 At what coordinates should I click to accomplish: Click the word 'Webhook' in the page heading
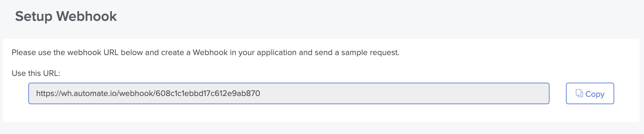tap(87, 16)
